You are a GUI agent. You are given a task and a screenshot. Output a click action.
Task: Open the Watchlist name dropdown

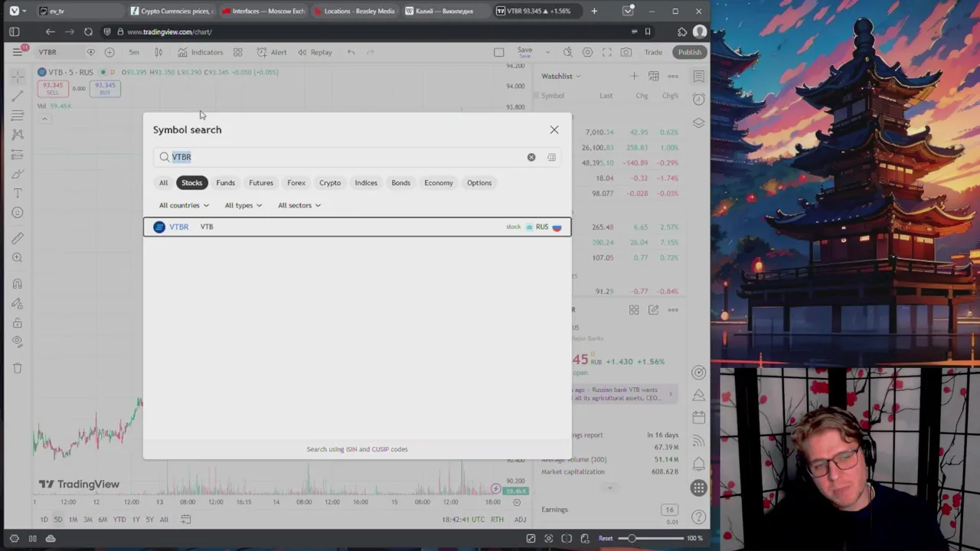(561, 76)
